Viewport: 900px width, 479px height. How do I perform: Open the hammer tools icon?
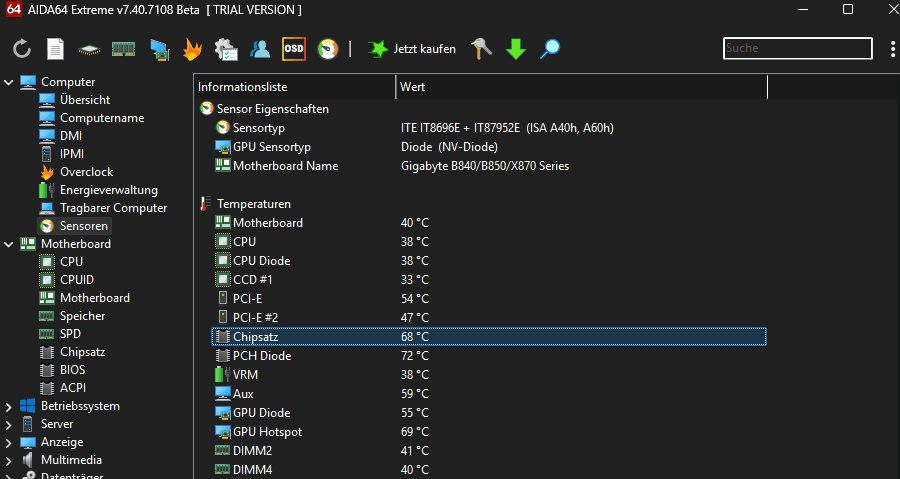click(x=481, y=49)
